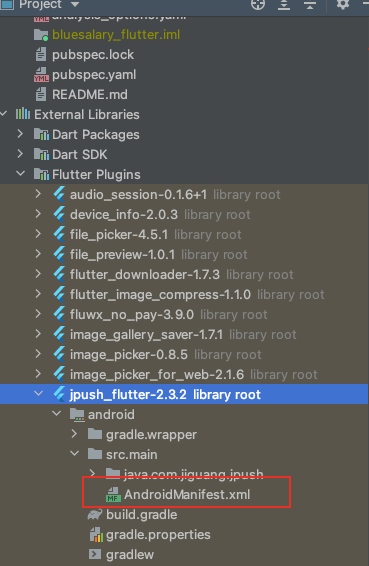Select bluesalary_flutter.iml file

click(116, 35)
